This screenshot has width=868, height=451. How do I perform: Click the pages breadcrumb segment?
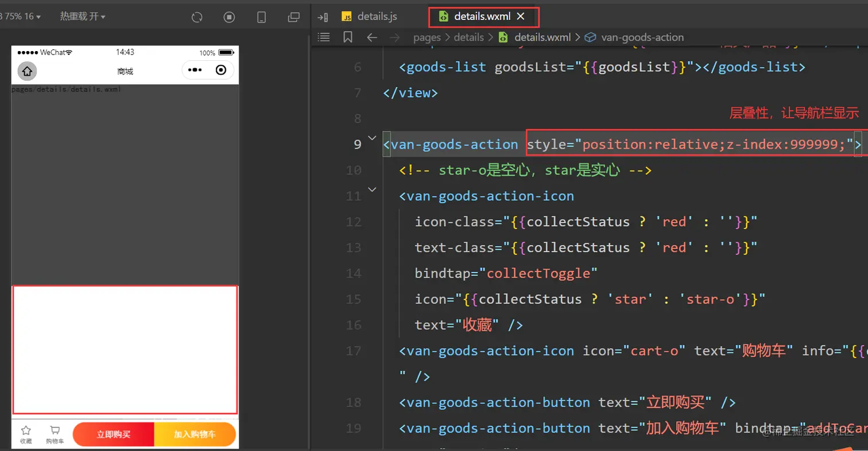(x=427, y=37)
